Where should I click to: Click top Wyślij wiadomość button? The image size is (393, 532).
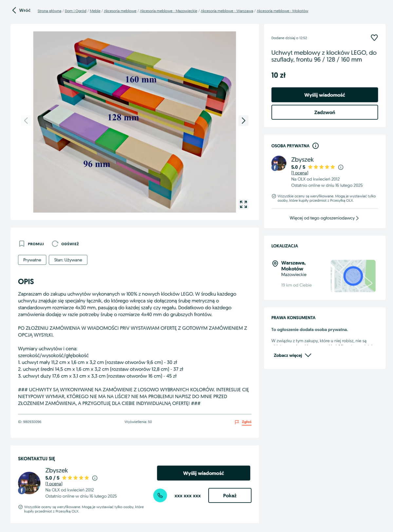[325, 95]
